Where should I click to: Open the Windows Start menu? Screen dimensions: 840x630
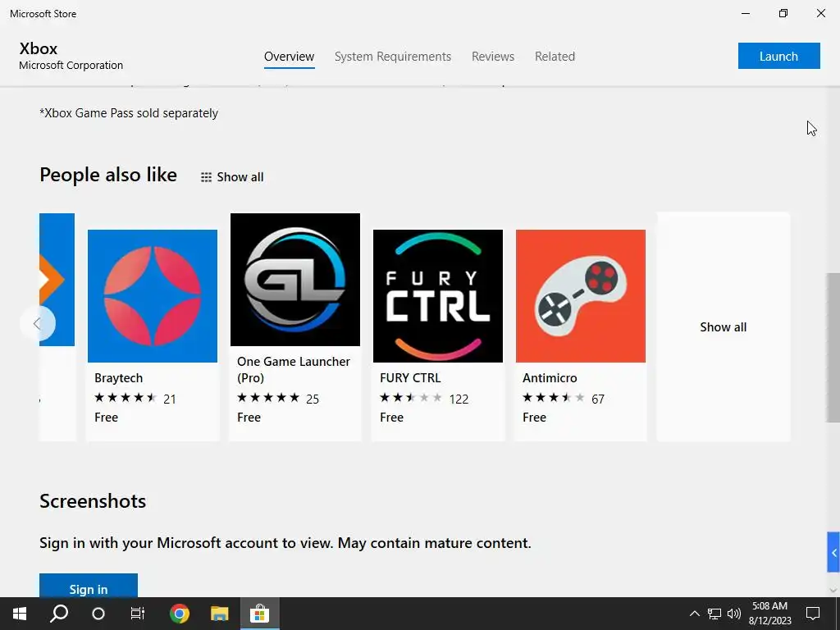(20, 614)
